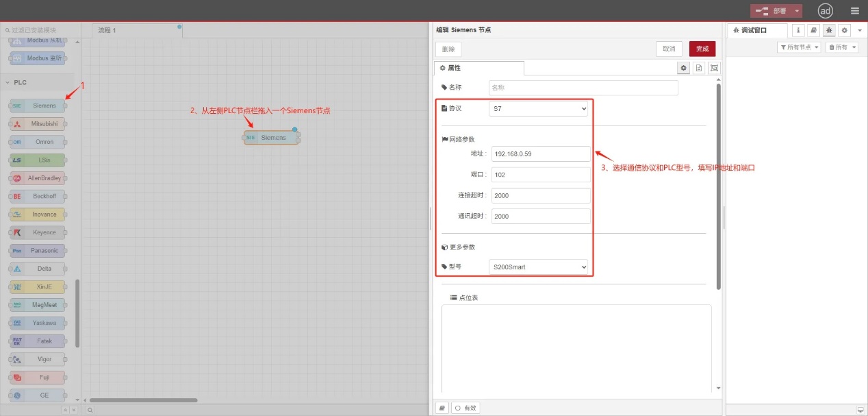Screen dimensions: 868x416
Task: Click the canvas search magnifier icon
Action: [x=90, y=410]
